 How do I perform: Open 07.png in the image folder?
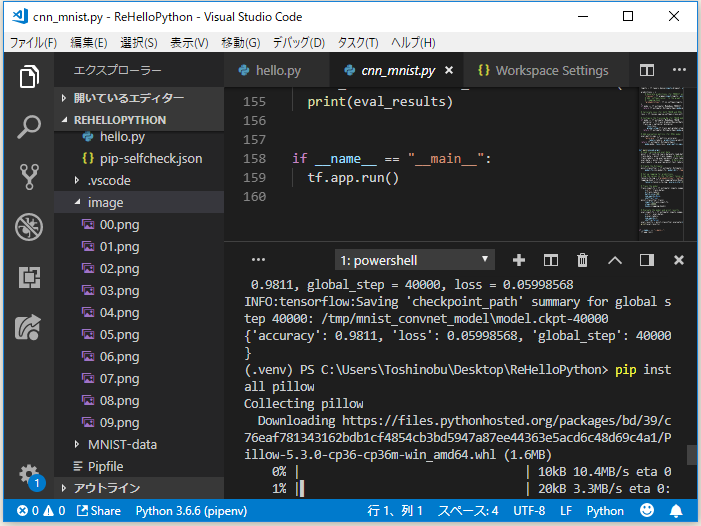pyautogui.click(x=139, y=378)
